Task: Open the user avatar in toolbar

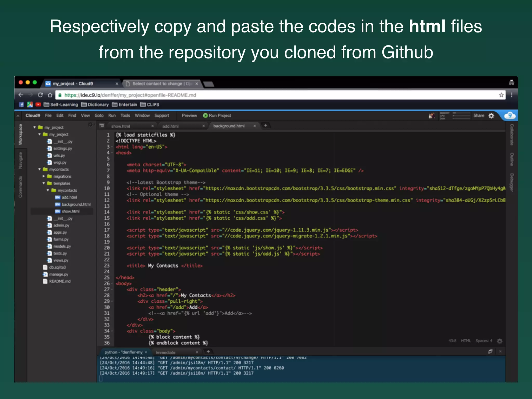Action: [x=431, y=116]
